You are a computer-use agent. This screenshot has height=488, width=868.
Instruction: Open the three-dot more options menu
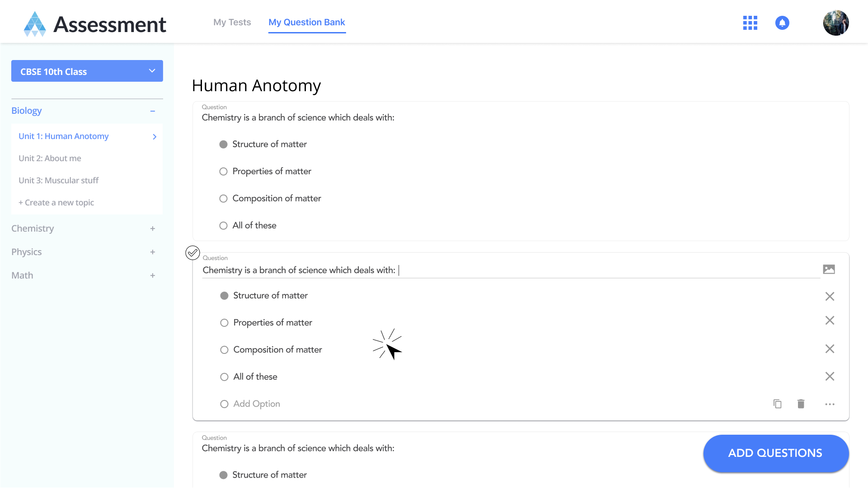[830, 404]
